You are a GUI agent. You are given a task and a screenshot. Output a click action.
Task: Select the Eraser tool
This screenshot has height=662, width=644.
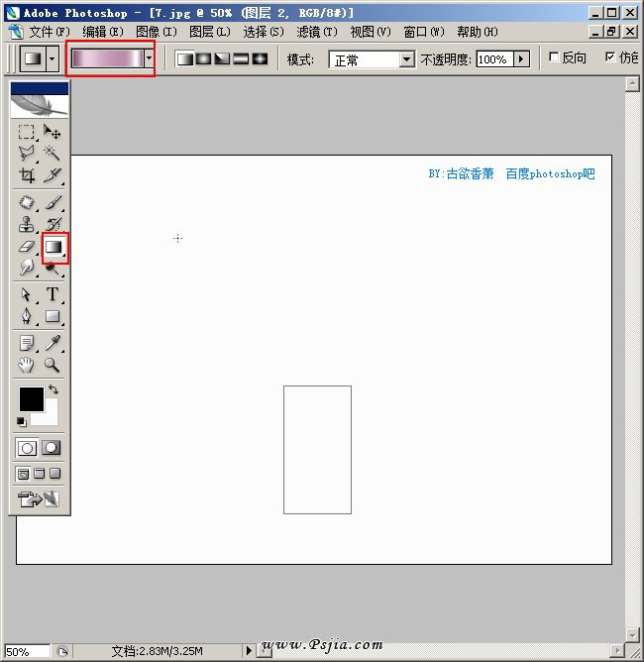click(x=26, y=247)
